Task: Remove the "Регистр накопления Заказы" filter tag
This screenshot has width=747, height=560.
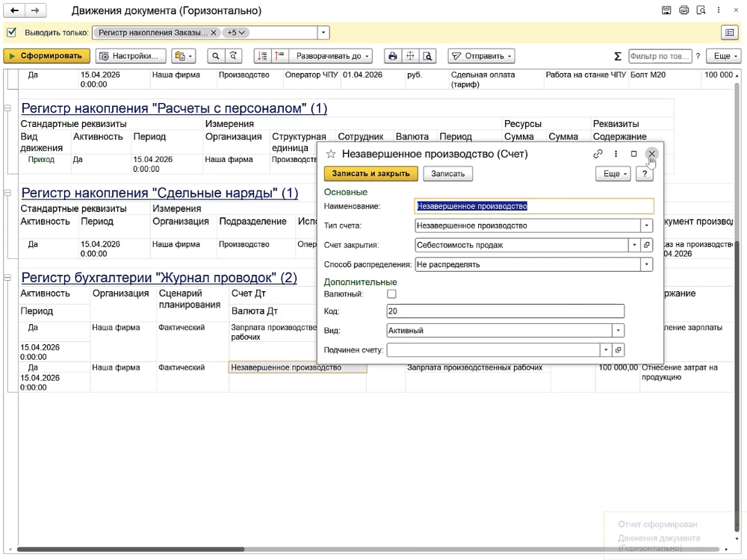Action: (214, 33)
